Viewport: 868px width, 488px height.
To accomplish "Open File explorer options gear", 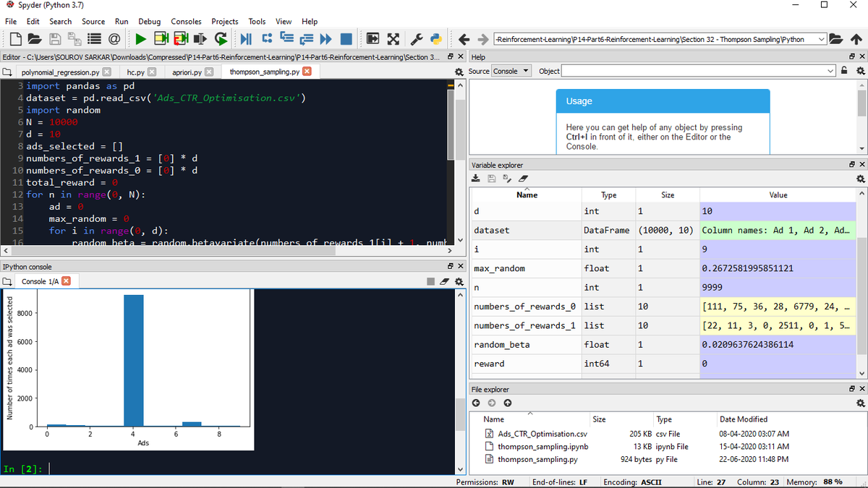I will pyautogui.click(x=860, y=403).
